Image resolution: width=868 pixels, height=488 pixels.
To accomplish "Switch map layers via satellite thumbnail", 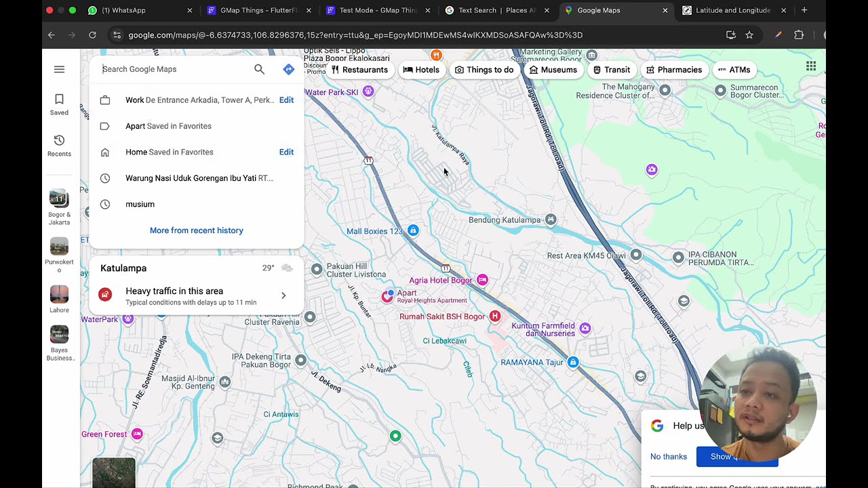I will pos(114,472).
